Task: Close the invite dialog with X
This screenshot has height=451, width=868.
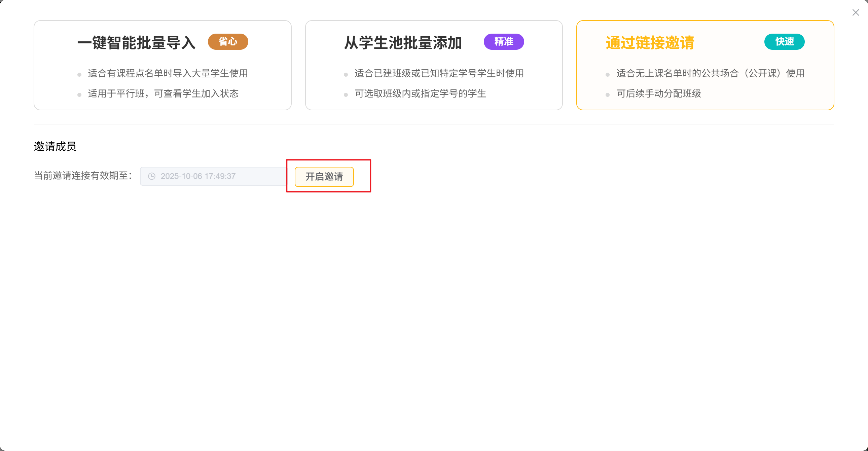Action: [x=856, y=12]
